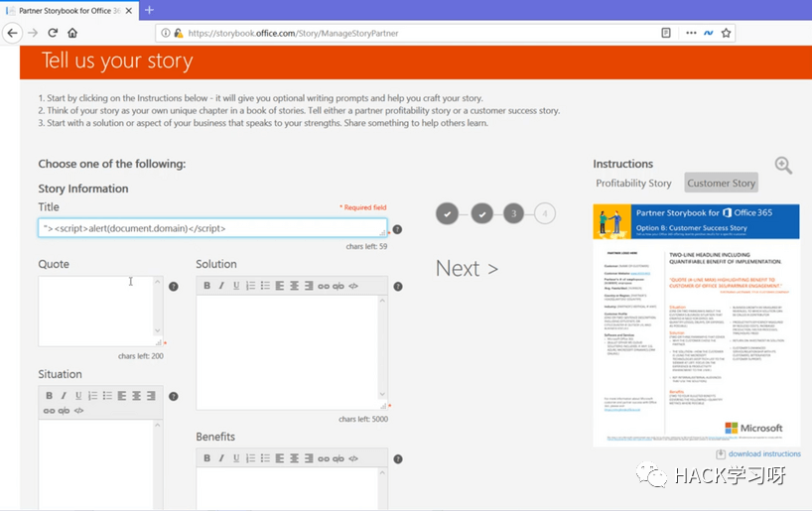The height and width of the screenshot is (511, 812).
Task: Open help tooltip for Situation field
Action: pyautogui.click(x=174, y=396)
